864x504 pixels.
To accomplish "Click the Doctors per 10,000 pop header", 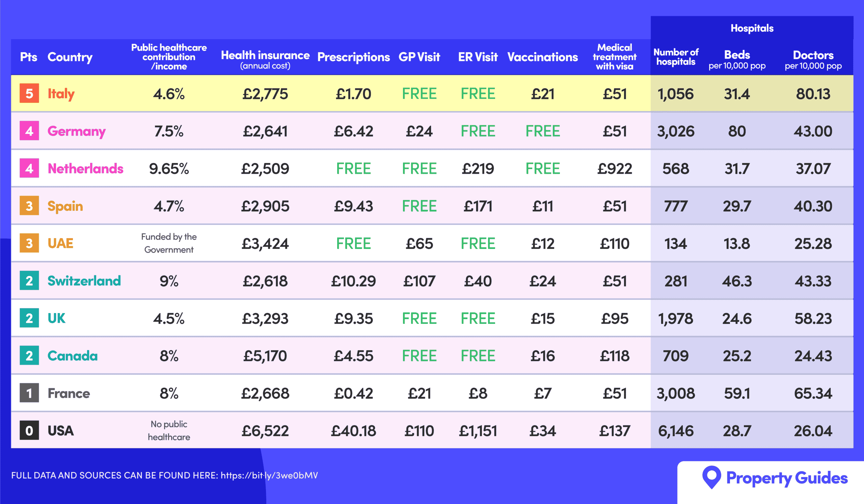I will pyautogui.click(x=813, y=59).
